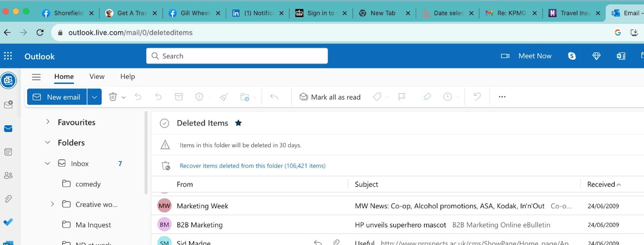644x245 pixels.
Task: Click the Sweep broom icon
Action: pyautogui.click(x=224, y=97)
